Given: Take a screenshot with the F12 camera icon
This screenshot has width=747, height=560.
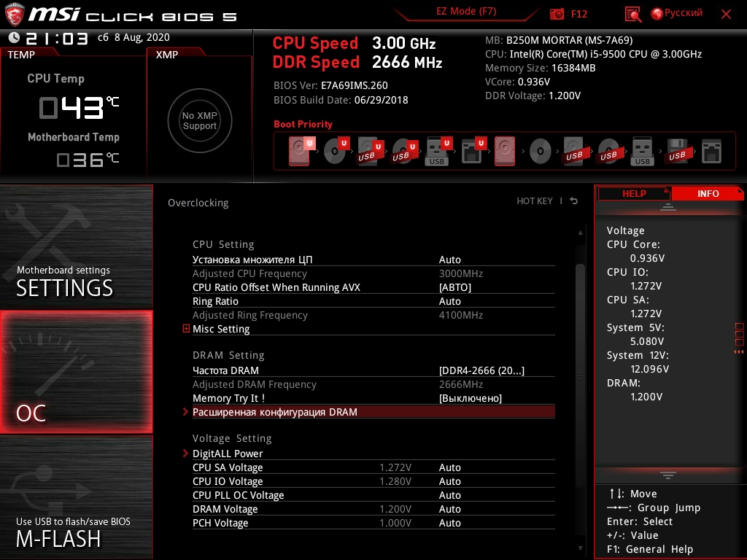Looking at the screenshot, I should [x=557, y=14].
